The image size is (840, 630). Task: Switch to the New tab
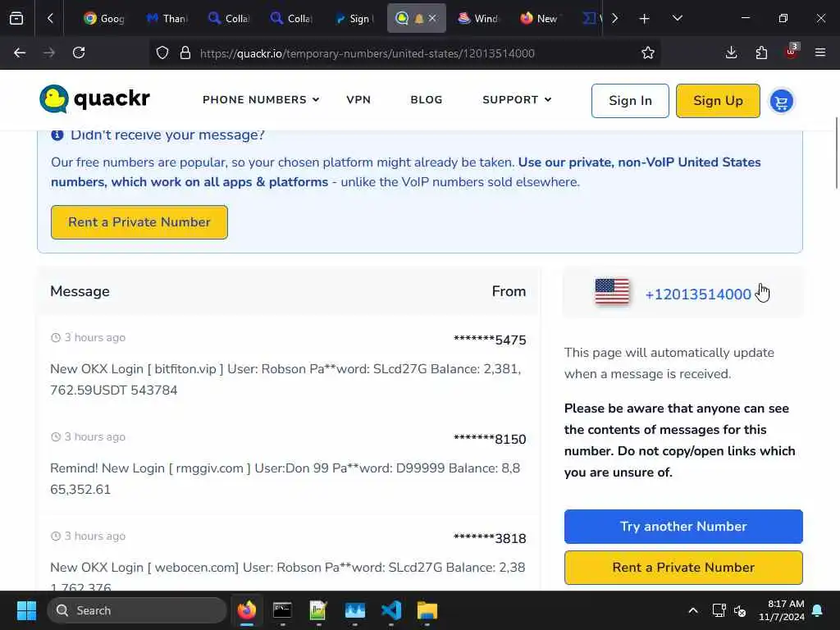(540, 18)
